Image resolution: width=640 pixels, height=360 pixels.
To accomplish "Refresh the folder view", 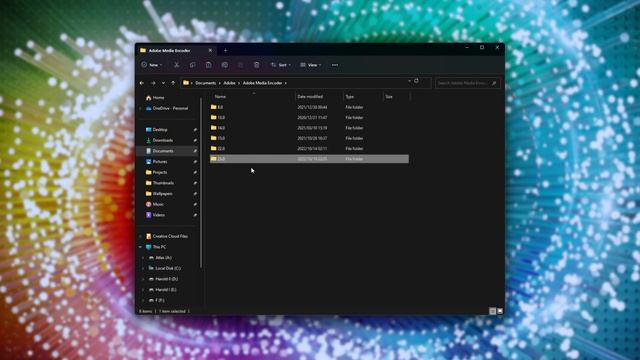I will [x=416, y=81].
